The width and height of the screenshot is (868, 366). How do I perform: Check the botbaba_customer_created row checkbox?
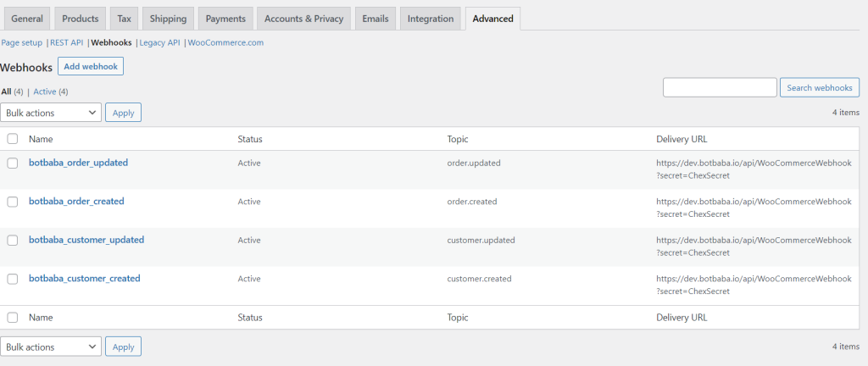click(x=13, y=280)
